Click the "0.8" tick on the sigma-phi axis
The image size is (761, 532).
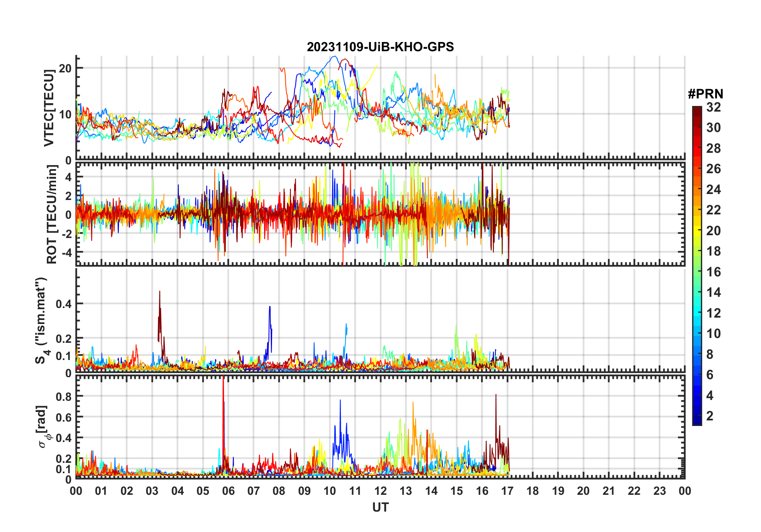click(63, 396)
